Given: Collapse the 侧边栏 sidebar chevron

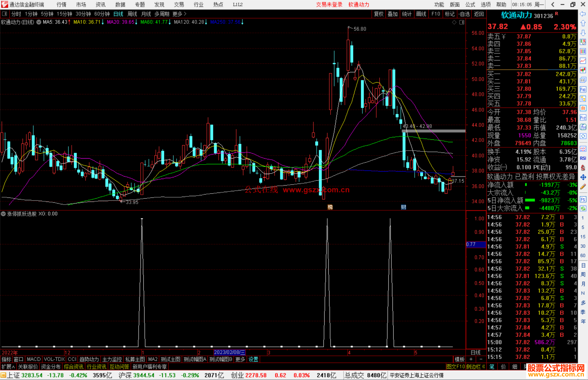Looking at the screenshot, I should [x=483, y=367].
